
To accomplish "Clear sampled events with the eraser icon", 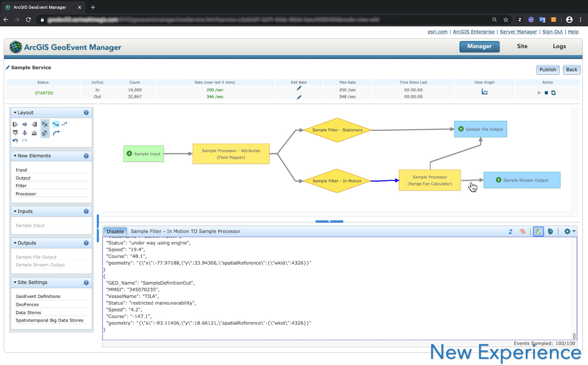I will click(522, 231).
